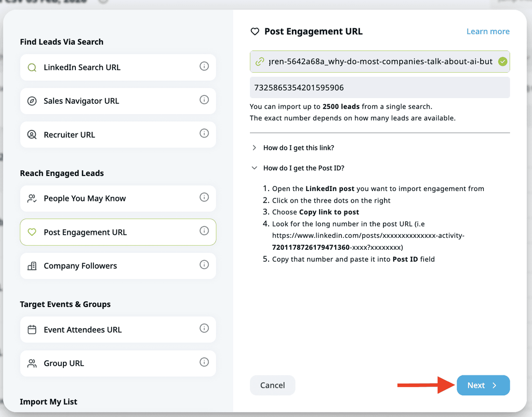Select Recruiter URL option
532x417 pixels.
[118, 134]
